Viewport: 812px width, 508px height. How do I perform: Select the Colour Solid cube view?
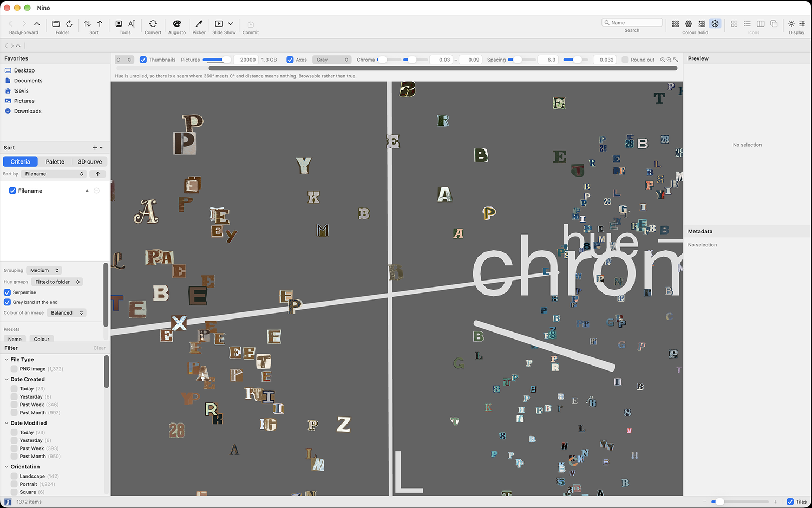[x=715, y=24]
